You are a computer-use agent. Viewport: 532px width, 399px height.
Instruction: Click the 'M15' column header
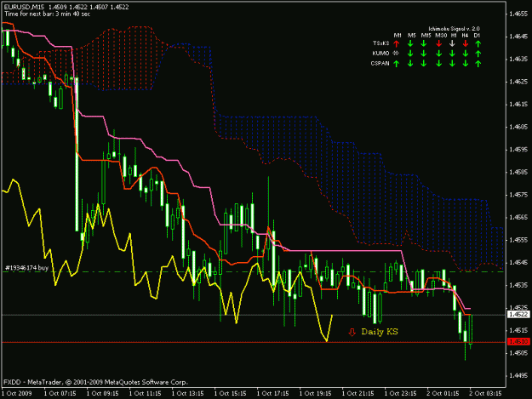(x=426, y=35)
